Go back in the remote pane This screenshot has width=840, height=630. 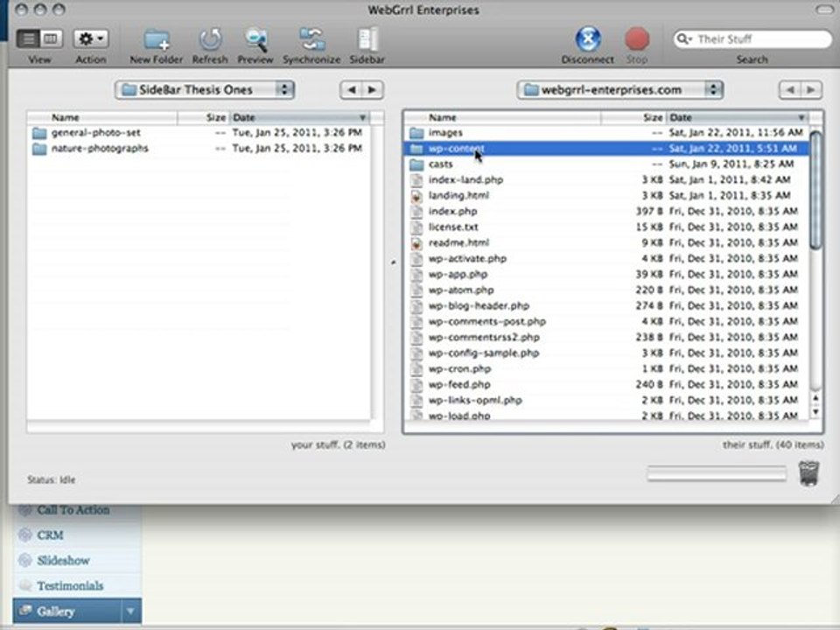click(789, 90)
